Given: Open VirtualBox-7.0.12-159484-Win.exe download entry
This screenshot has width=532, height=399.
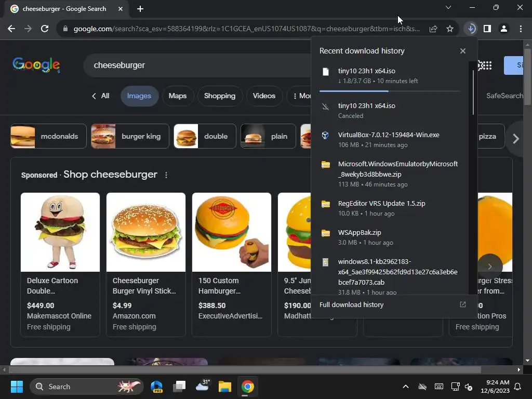Looking at the screenshot, I should pyautogui.click(x=390, y=139).
